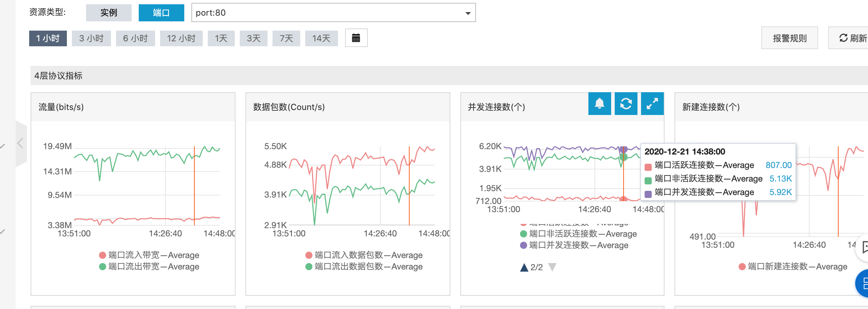Viewport: 868px width, 309px height.
Task: Click the bell alarm icon on 并发连接数 chart
Action: point(599,104)
